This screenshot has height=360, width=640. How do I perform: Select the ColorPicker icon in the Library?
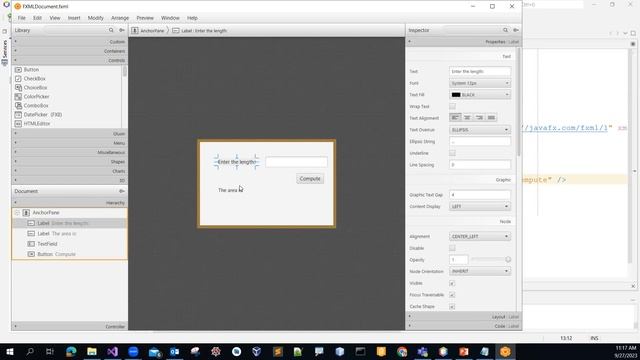tap(18, 97)
